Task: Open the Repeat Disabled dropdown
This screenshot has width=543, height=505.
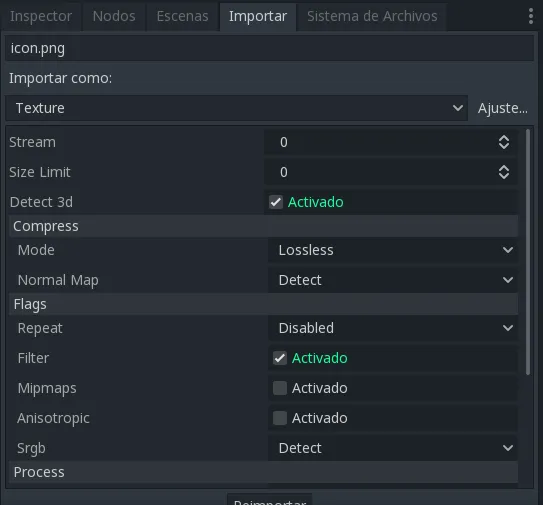Action: (393, 328)
